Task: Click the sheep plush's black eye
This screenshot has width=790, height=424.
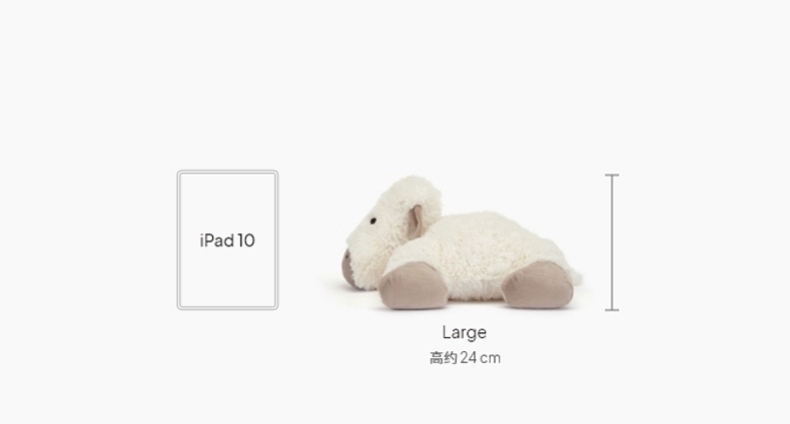Action: coord(373,221)
